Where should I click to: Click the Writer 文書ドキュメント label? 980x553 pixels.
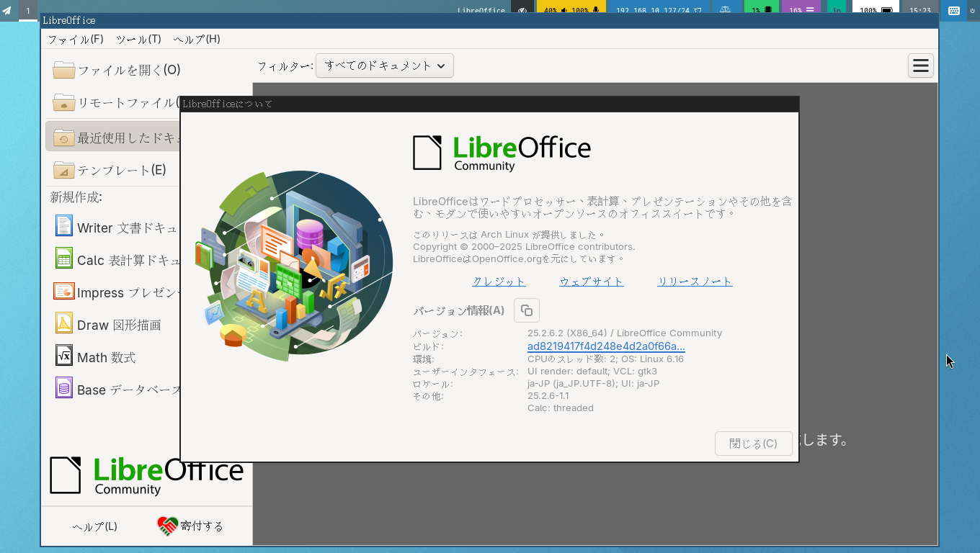128,228
